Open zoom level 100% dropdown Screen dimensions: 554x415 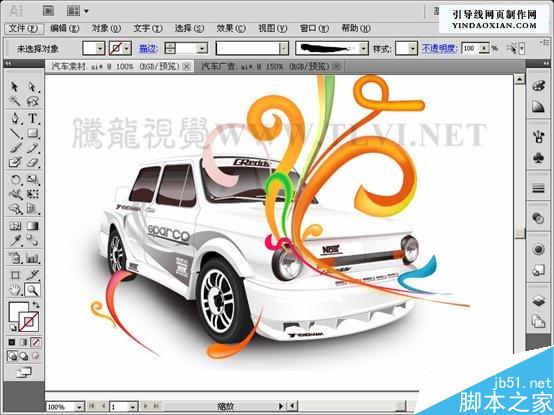(80, 407)
